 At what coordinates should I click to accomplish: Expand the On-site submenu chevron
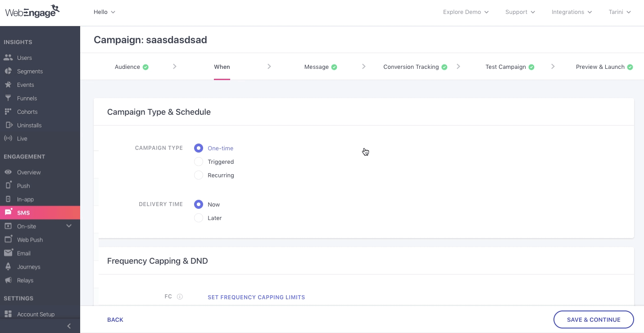click(69, 226)
